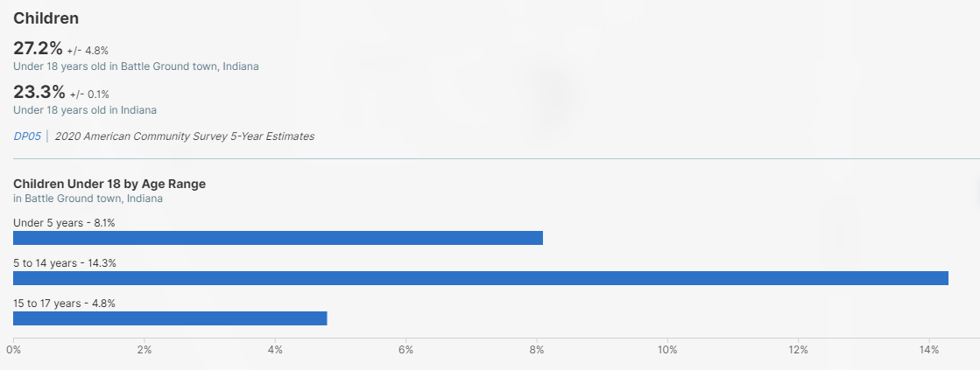The image size is (980, 370).
Task: Select the 5 to 14 years bar
Action: (481, 278)
